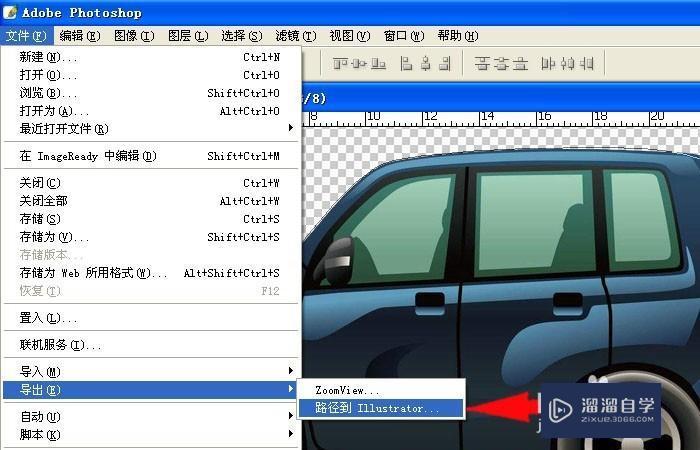Open the 图层(L) menu
The image size is (700, 450).
[188, 36]
